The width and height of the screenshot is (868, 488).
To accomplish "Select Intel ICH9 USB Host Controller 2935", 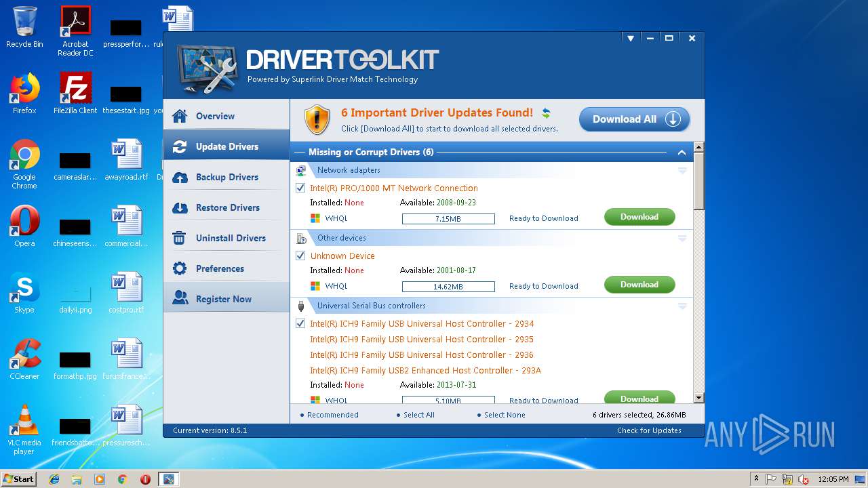I will [x=422, y=339].
